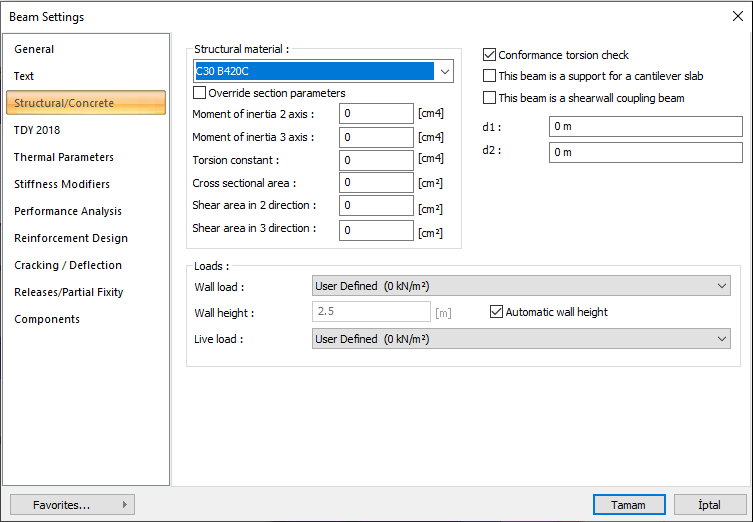
Task: Select the Stiffness Modifiers page
Action: click(x=62, y=184)
